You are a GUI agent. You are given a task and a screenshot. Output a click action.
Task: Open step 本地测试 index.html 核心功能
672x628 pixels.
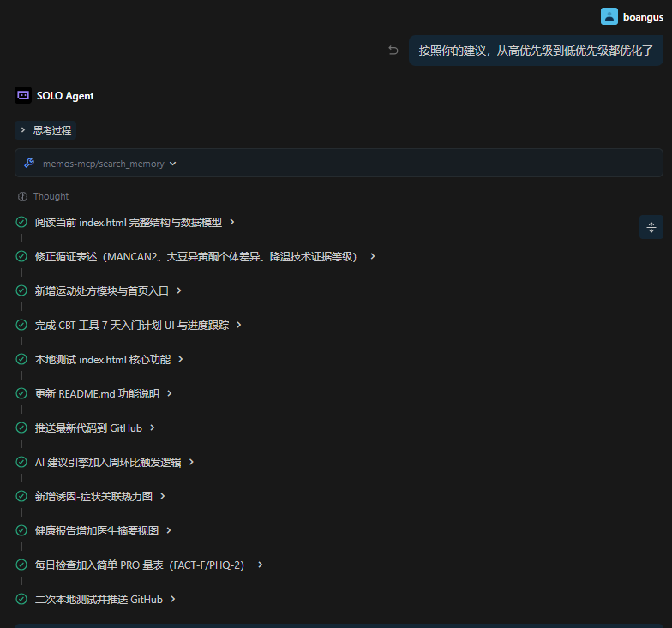[x=103, y=360]
